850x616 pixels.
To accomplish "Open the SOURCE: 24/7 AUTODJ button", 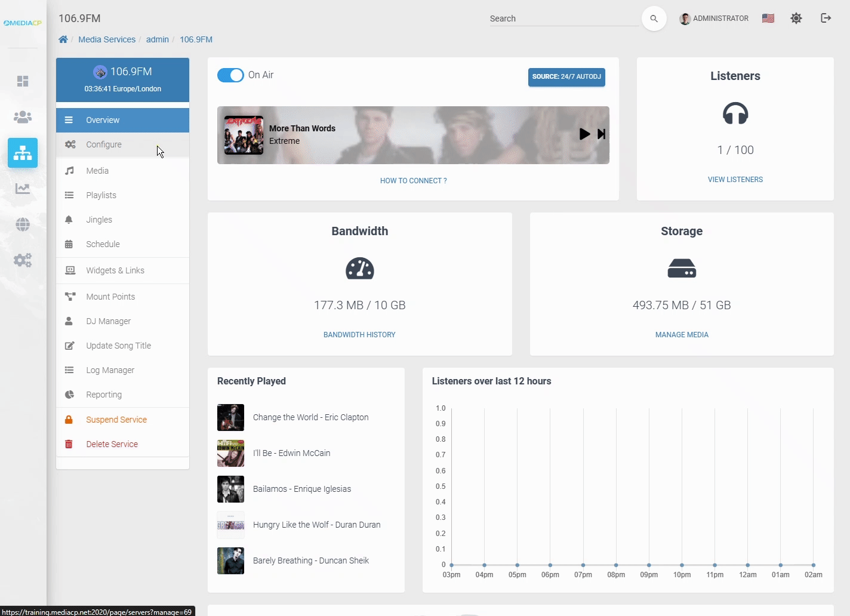I will pos(566,77).
